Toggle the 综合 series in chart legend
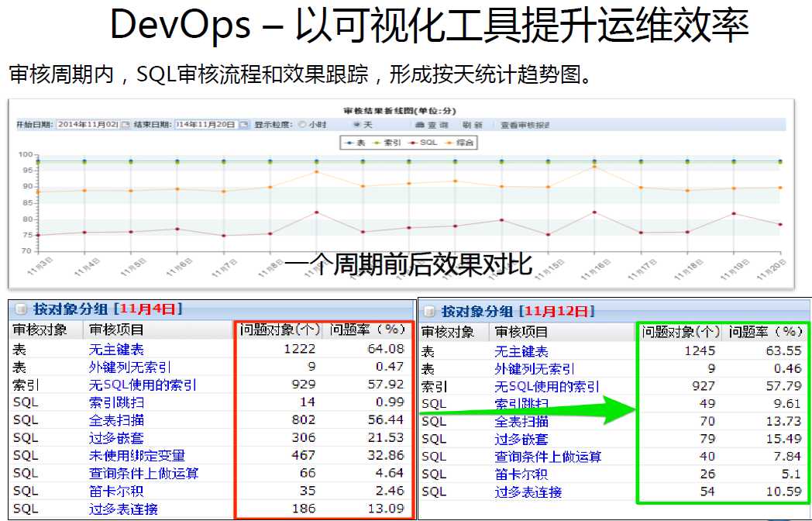Viewport: 812px width, 521px height. 459,143
